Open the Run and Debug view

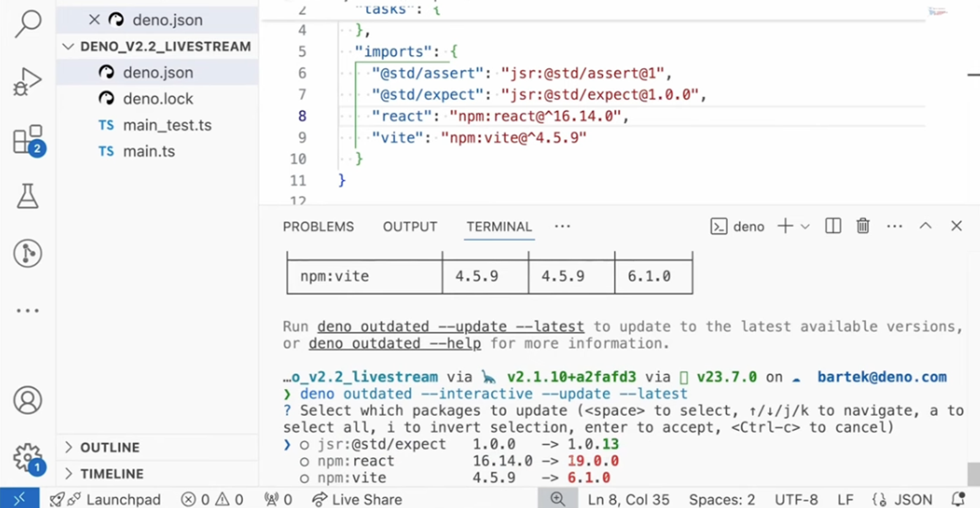(28, 82)
